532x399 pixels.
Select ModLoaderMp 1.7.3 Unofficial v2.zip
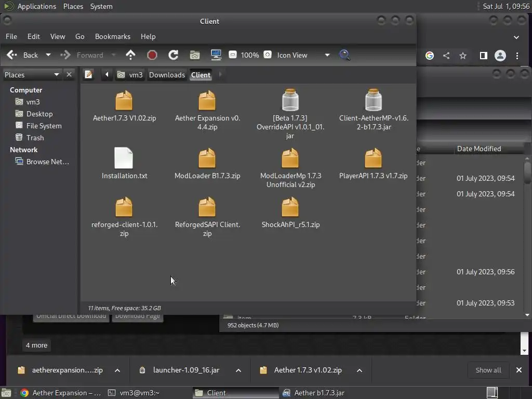(x=290, y=168)
